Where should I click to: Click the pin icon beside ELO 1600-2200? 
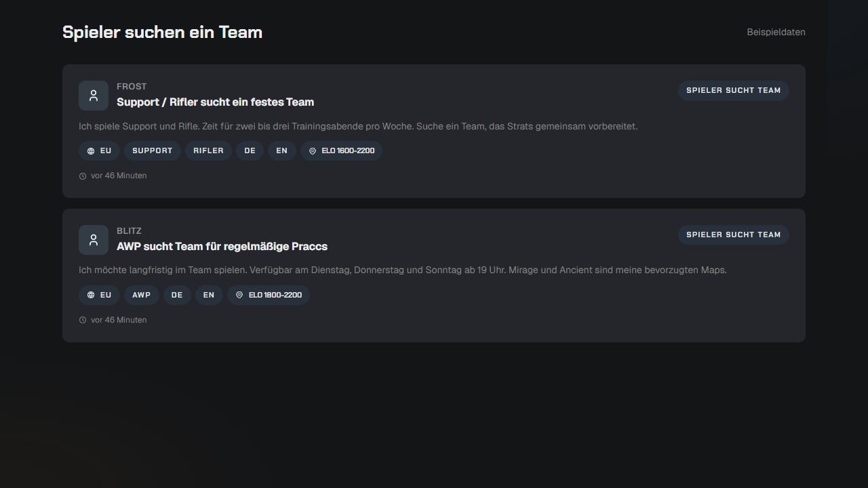point(313,151)
